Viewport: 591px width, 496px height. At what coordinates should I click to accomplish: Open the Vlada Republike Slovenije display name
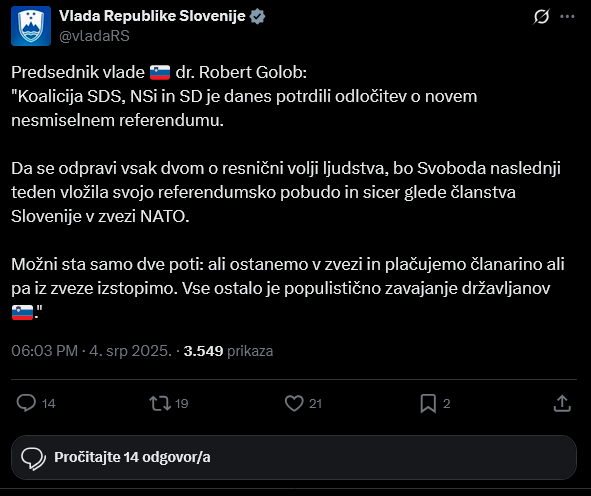152,16
